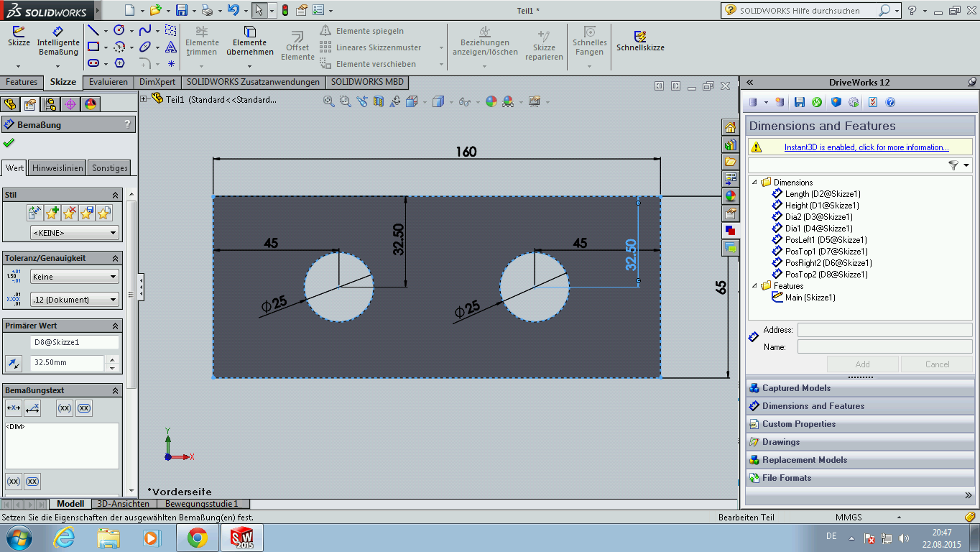The height and width of the screenshot is (552, 980).
Task: Open the ConfigurationManager tab icon
Action: [x=50, y=104]
